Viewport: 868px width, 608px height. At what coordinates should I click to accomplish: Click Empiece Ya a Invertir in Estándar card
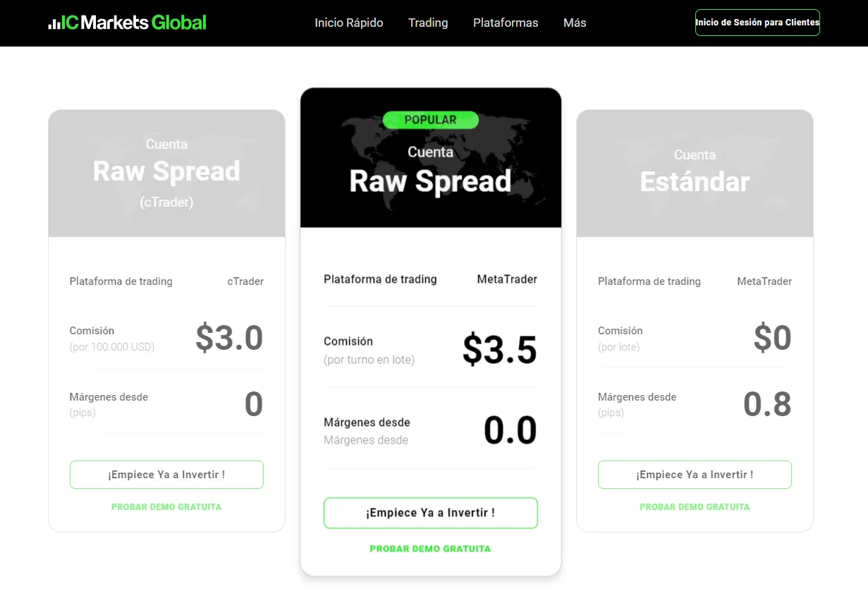tap(695, 475)
